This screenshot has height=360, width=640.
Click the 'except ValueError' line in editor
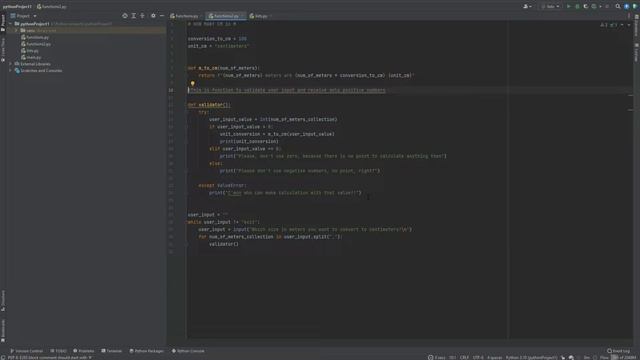click(222, 185)
